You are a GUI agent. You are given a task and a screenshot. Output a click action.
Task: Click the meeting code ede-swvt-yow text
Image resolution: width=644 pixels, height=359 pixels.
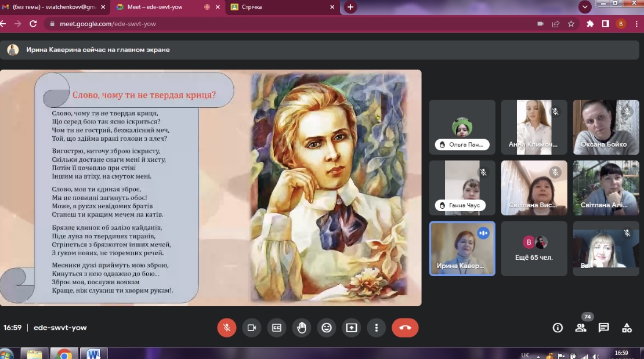click(x=60, y=327)
